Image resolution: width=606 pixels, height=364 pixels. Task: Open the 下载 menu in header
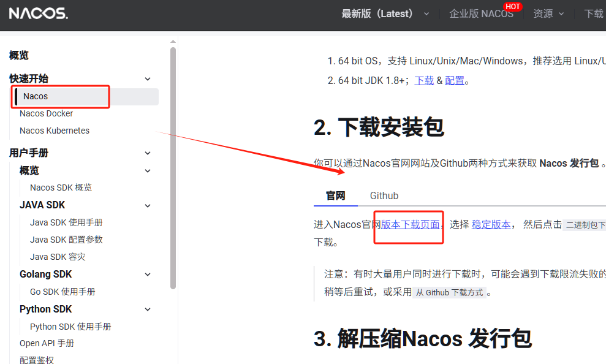pyautogui.click(x=594, y=14)
